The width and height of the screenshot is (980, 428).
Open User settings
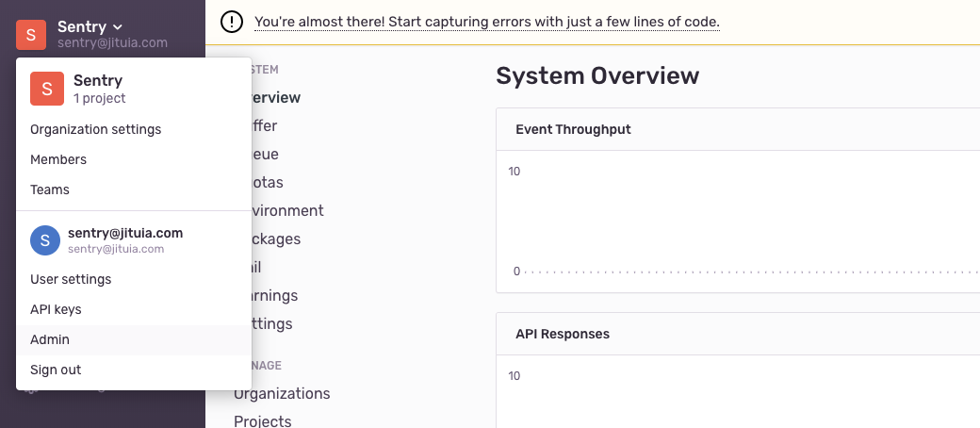[x=71, y=279]
